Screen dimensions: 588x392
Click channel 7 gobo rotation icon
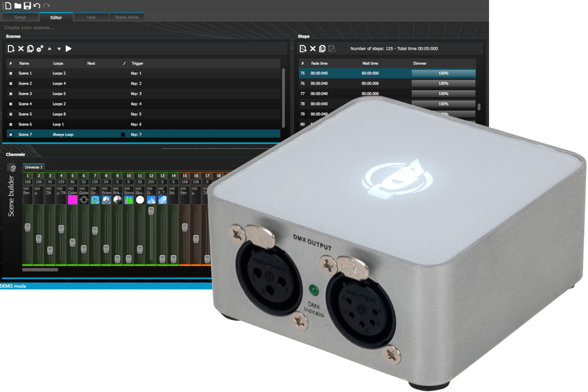(x=95, y=199)
